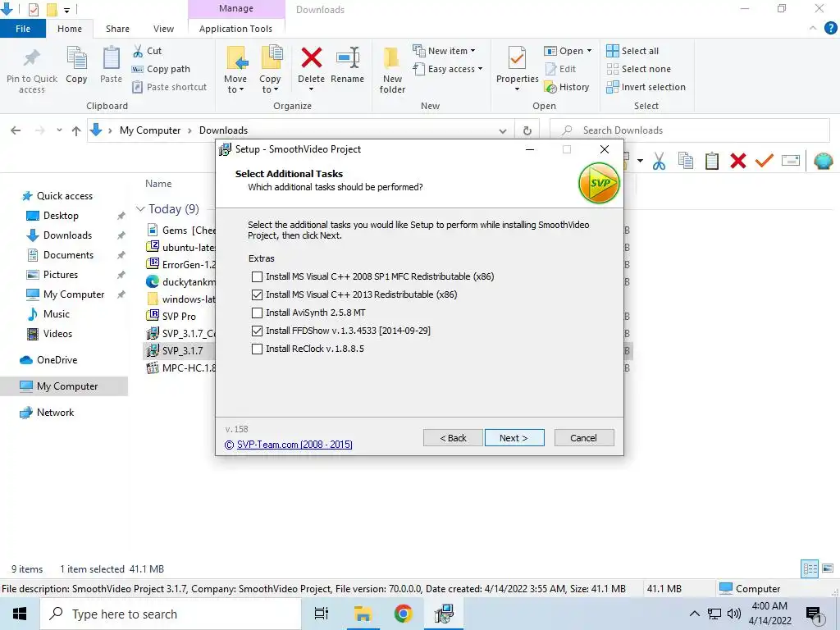840x630 pixels.
Task: Open Chrome from the taskbar
Action: pos(404,614)
